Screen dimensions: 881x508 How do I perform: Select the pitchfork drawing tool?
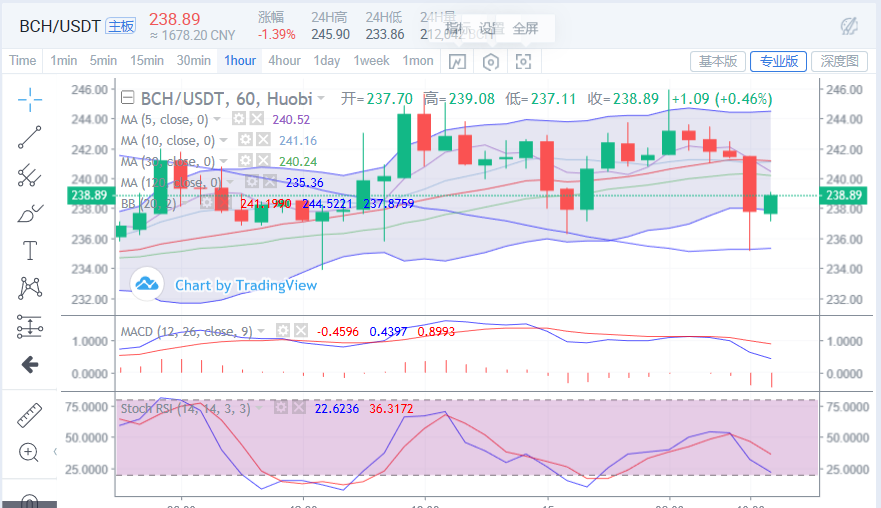click(x=30, y=175)
